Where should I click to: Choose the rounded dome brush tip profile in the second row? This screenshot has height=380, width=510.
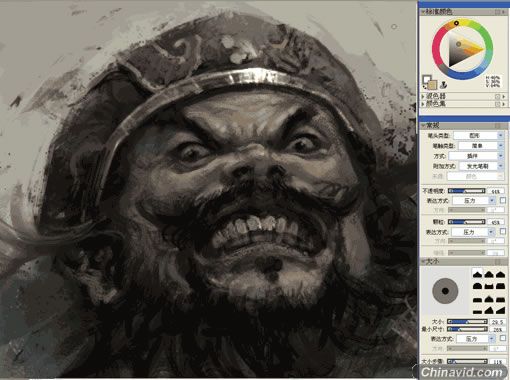click(x=477, y=286)
